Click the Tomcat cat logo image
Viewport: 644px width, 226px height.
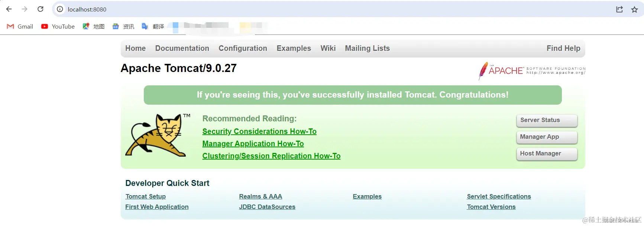[x=158, y=135]
